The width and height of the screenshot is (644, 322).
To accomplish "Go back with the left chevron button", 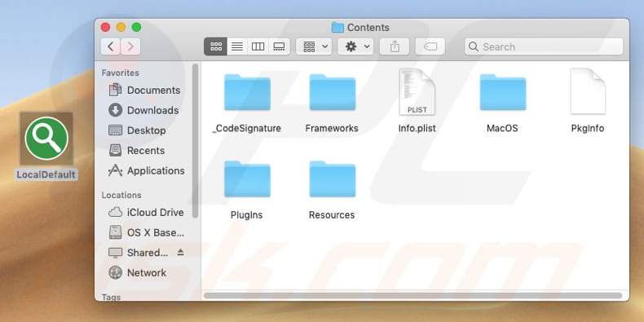I will pos(111,46).
